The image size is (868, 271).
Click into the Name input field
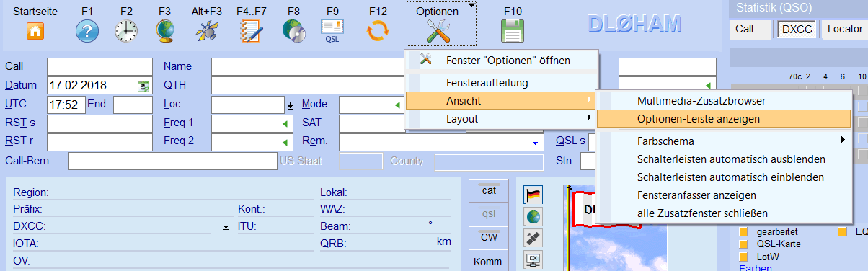pyautogui.click(x=309, y=66)
